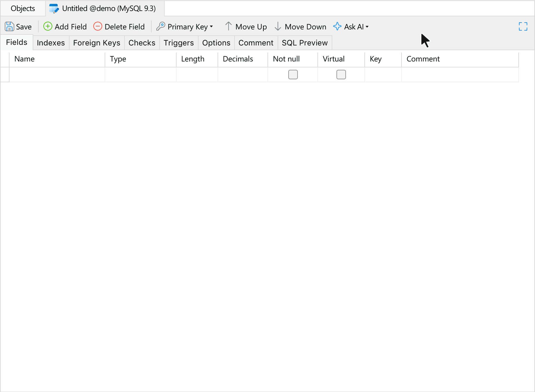Click the Untitled table design tab icon
The width and height of the screenshot is (535, 392).
click(x=54, y=9)
